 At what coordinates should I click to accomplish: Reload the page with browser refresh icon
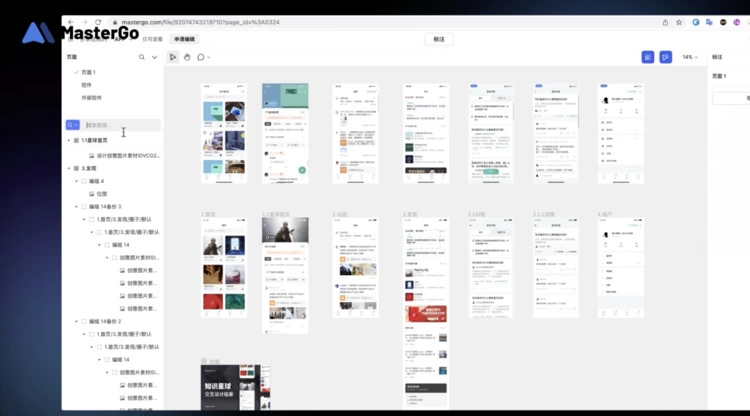click(x=99, y=21)
